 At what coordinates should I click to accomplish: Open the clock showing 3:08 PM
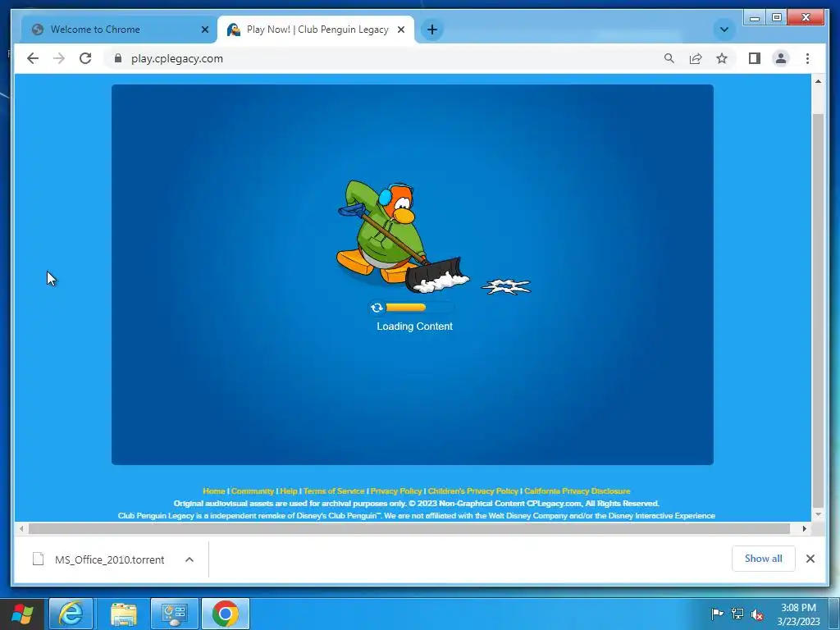coord(798,614)
